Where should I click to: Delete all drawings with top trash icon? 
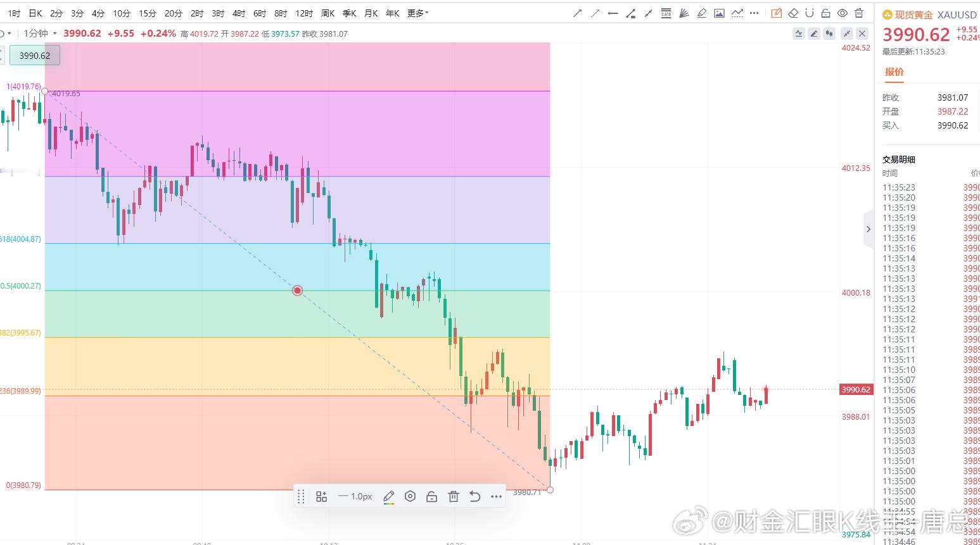coord(858,13)
